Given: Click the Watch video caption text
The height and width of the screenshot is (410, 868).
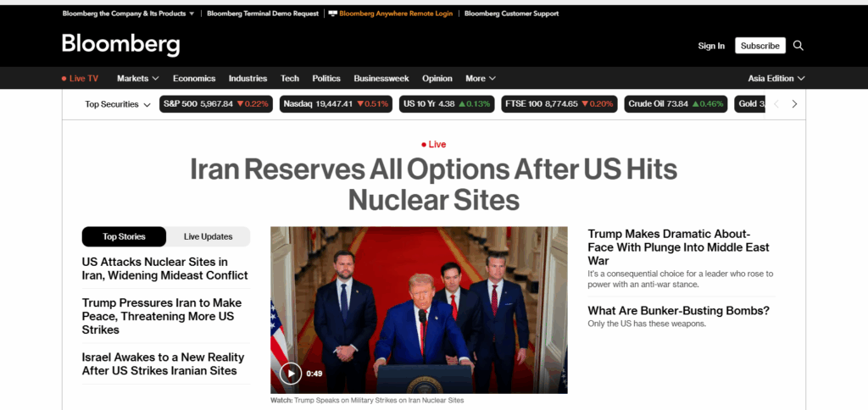Looking at the screenshot, I should [x=367, y=400].
